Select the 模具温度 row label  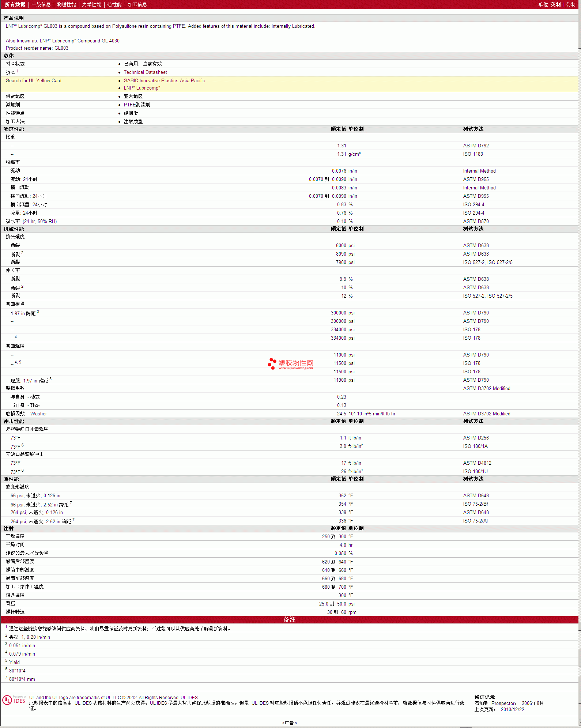tap(15, 595)
